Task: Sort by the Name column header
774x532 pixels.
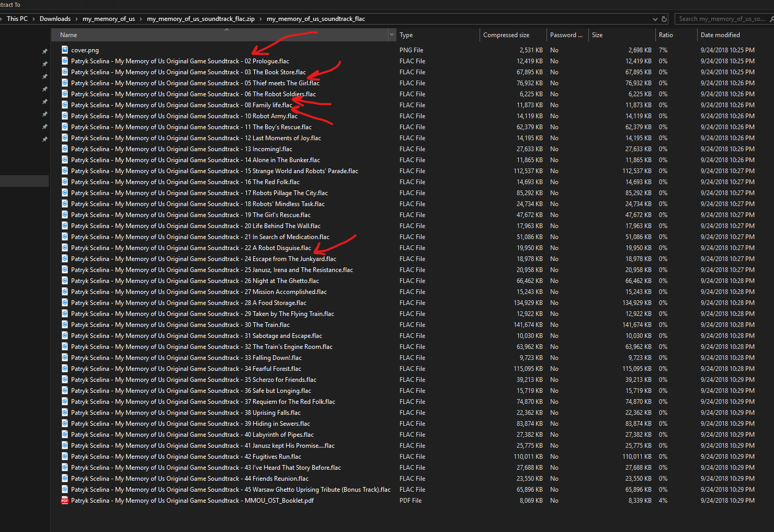Action: click(220, 35)
